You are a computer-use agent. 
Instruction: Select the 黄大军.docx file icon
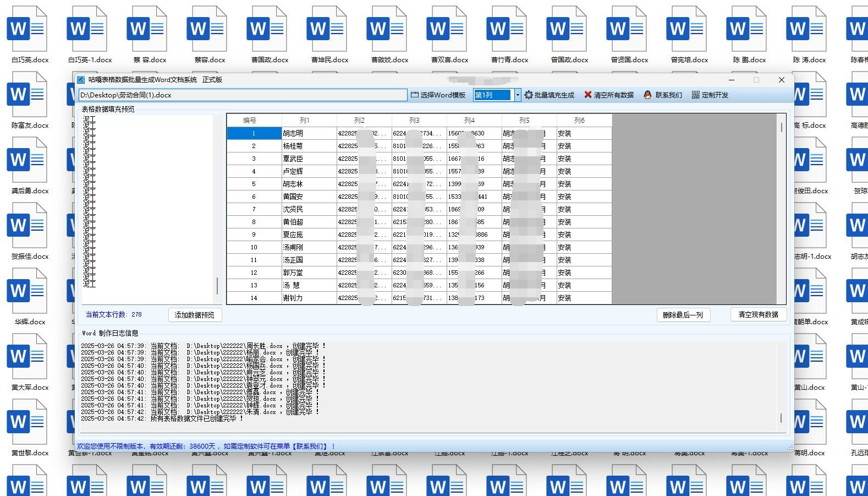pyautogui.click(x=27, y=356)
